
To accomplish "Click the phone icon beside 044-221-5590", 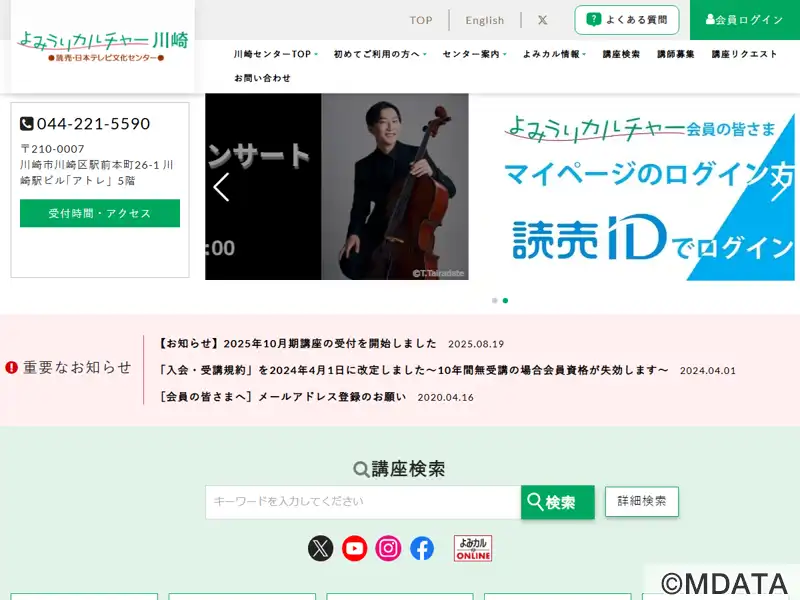I will 27,123.
